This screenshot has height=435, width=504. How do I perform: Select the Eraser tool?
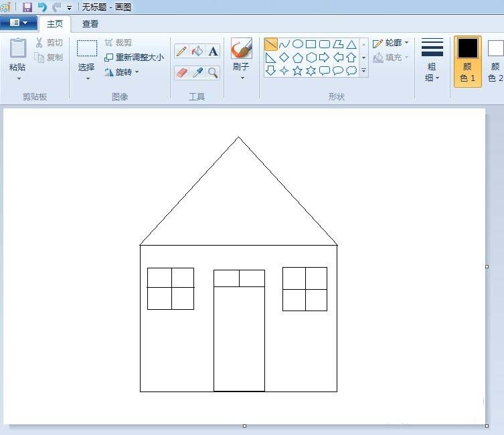click(x=181, y=72)
